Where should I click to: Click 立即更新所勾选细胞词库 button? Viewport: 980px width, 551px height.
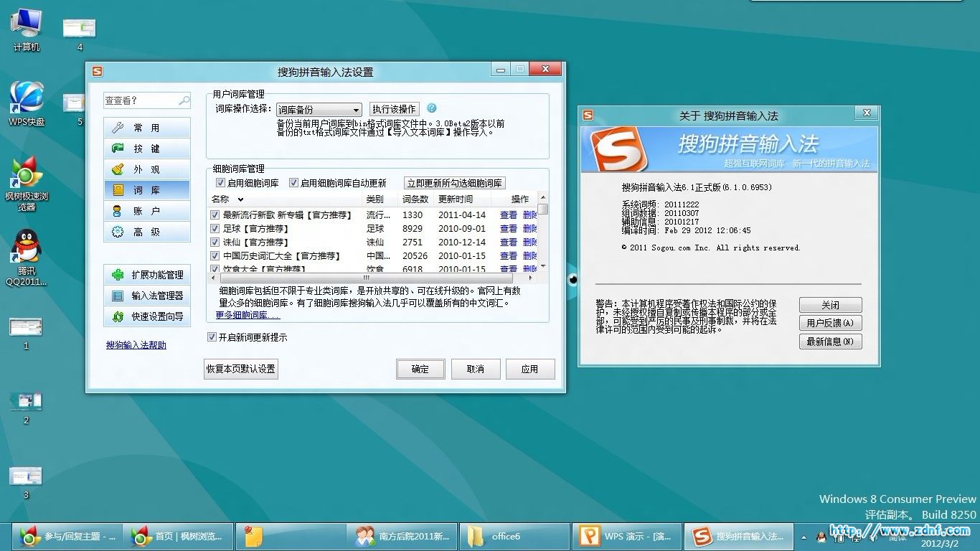click(x=455, y=183)
